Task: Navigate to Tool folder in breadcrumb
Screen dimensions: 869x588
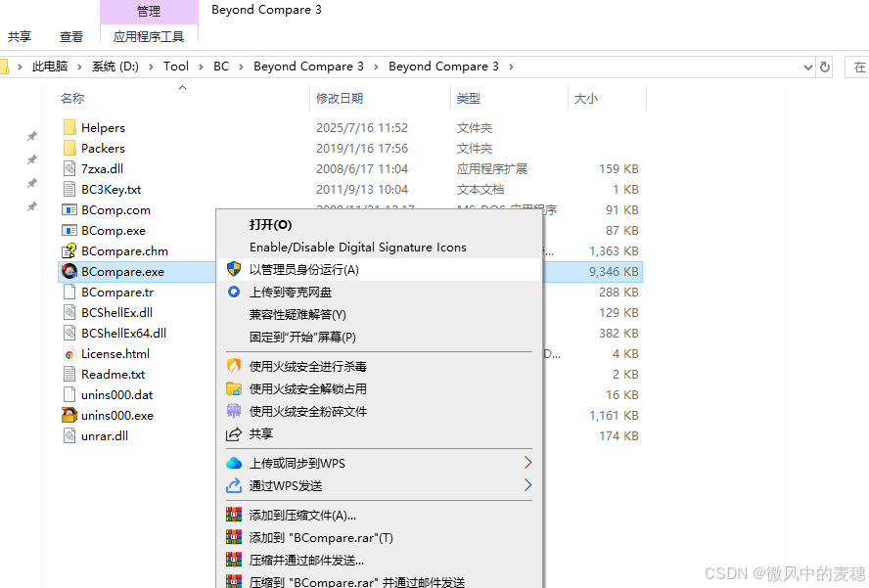Action: pos(176,67)
